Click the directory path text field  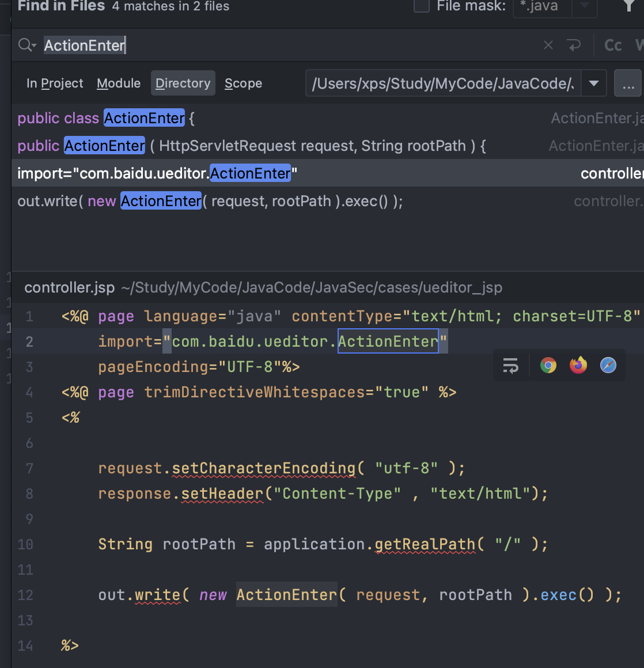(442, 83)
